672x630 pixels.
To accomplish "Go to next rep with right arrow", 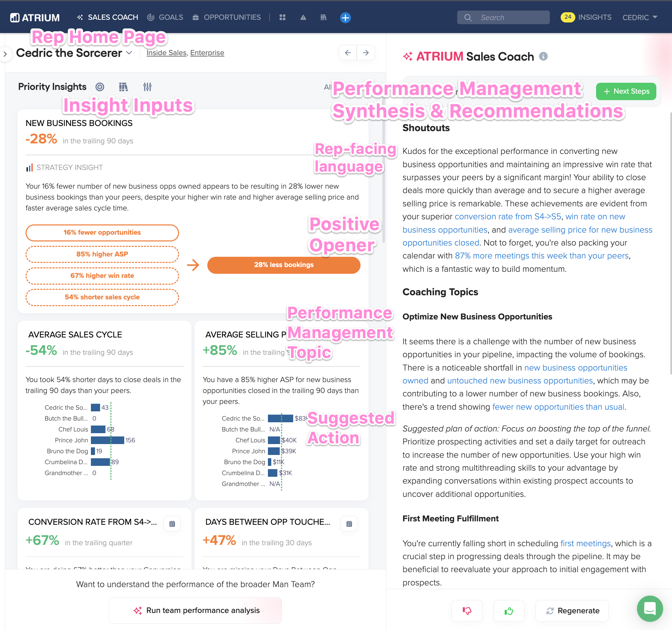I will point(366,53).
